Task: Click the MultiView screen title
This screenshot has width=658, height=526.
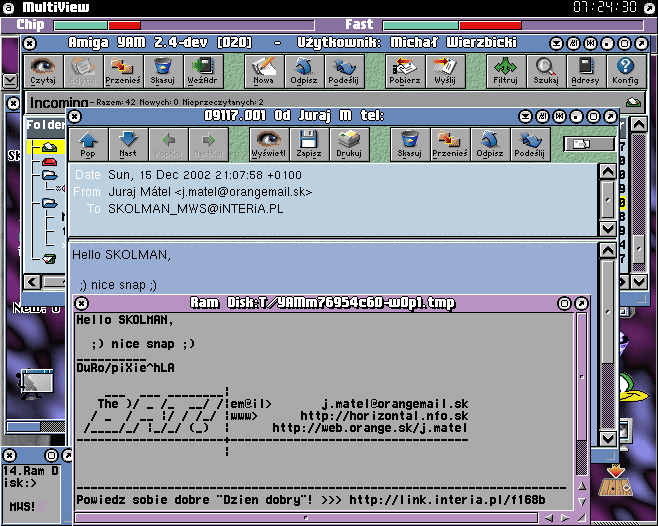Action: [56, 7]
